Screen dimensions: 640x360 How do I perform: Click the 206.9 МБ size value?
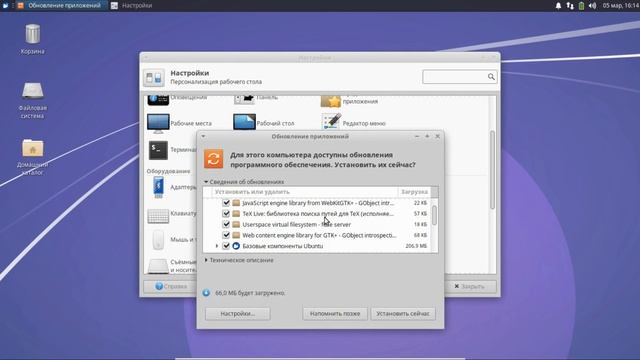point(416,246)
